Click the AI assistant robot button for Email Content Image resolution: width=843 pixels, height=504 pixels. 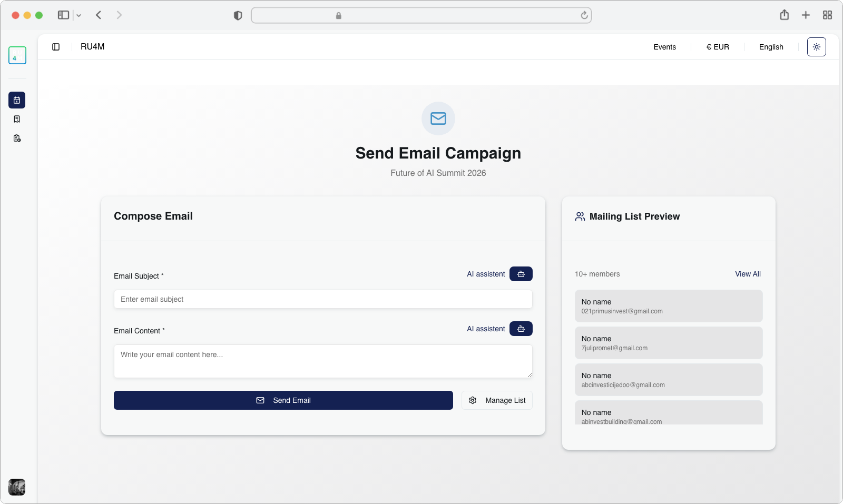pyautogui.click(x=521, y=329)
